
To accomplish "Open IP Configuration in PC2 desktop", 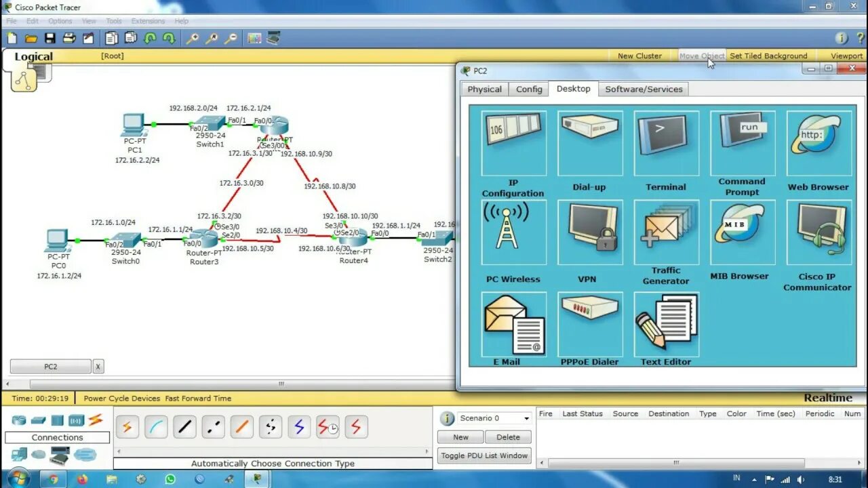I will click(513, 143).
